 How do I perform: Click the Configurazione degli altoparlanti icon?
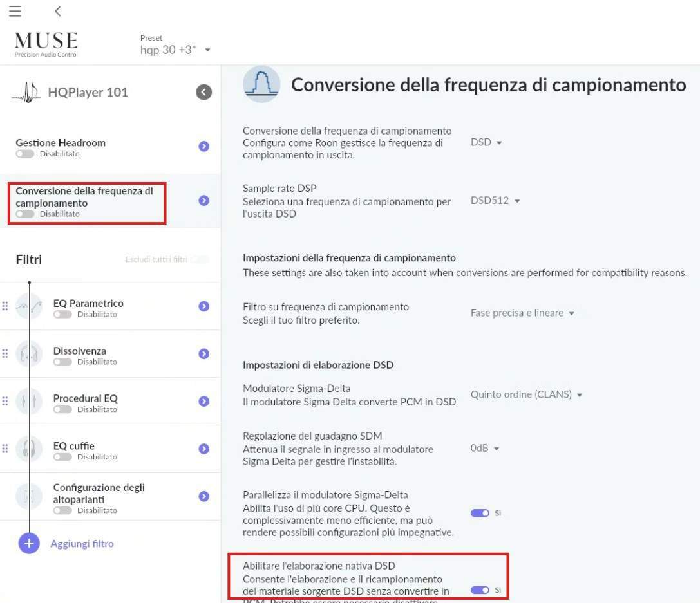[x=29, y=496]
